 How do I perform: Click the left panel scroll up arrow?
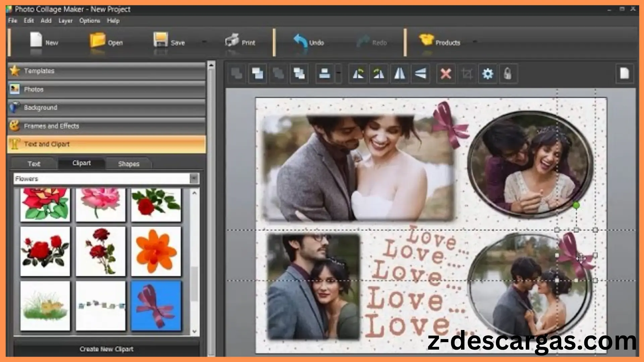pyautogui.click(x=211, y=65)
